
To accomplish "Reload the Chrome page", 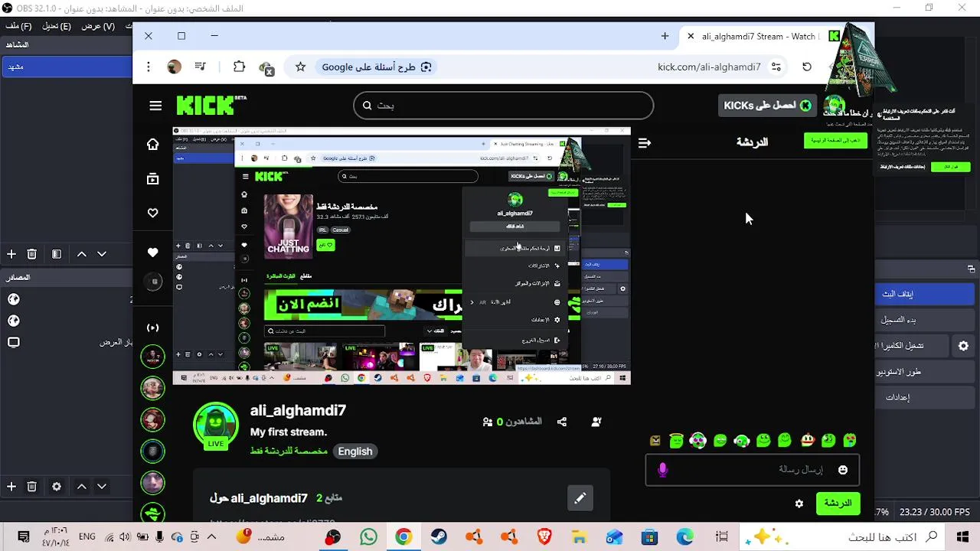I will click(x=807, y=67).
